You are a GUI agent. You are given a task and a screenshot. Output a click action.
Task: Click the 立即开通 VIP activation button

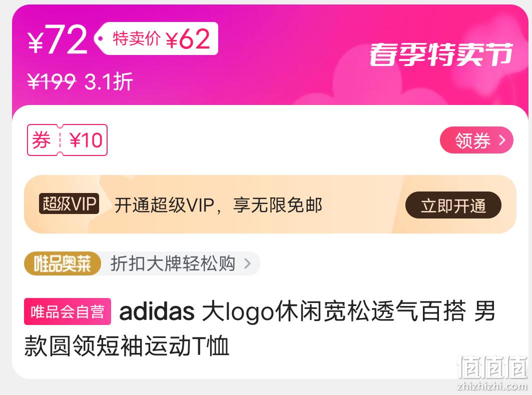coord(453,205)
